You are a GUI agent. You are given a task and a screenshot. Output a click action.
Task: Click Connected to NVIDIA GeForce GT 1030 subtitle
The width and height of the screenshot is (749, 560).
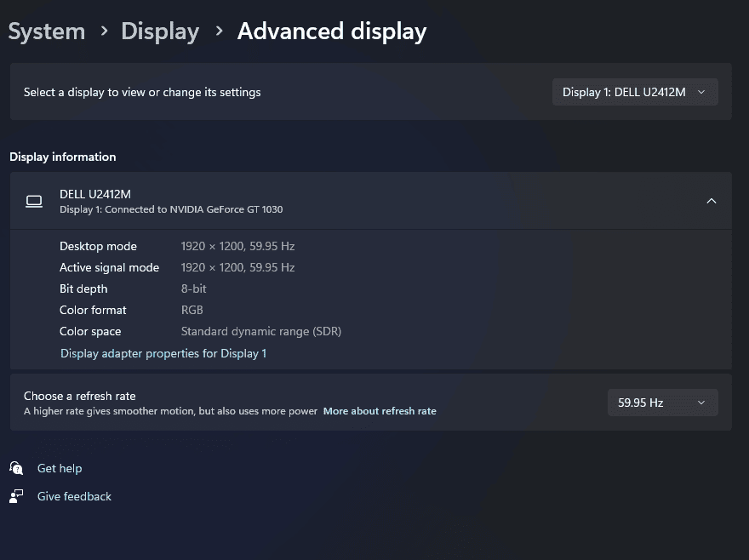[171, 209]
